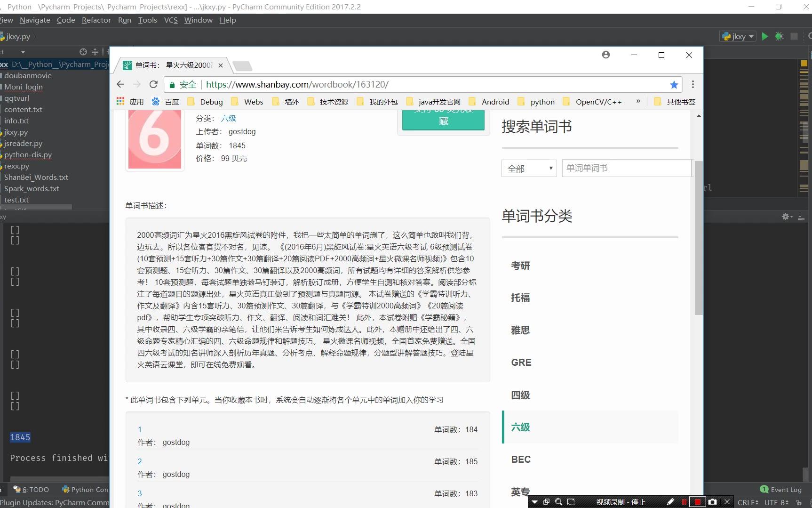Image resolution: width=812 pixels, height=508 pixels.
Task: Click the pencil annotation icon in recorder
Action: [670, 502]
